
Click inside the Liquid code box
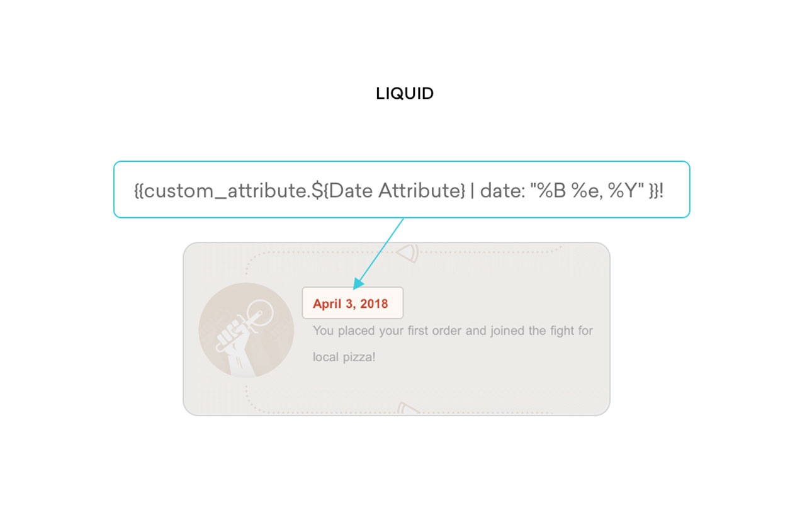pyautogui.click(x=402, y=190)
